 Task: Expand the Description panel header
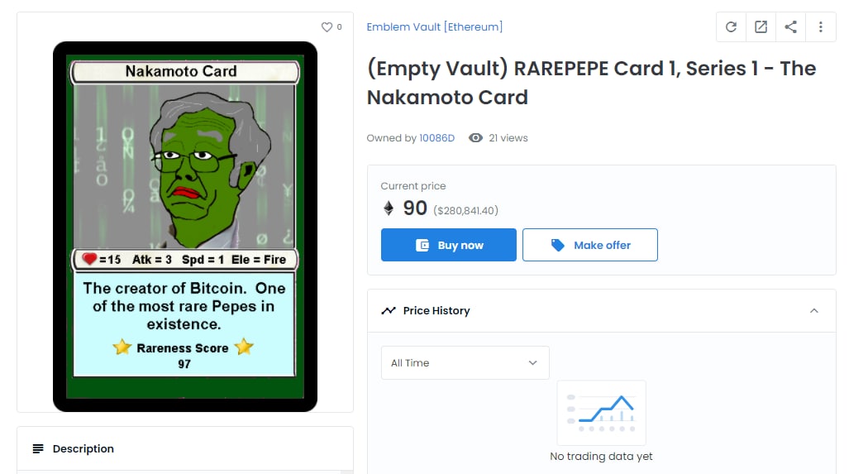point(185,448)
